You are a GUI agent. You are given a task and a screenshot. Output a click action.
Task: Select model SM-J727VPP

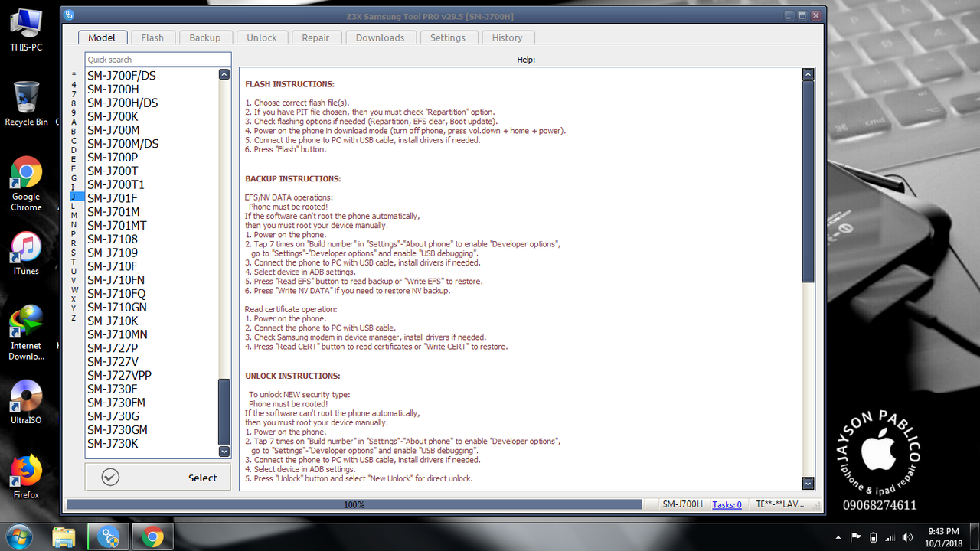(119, 376)
